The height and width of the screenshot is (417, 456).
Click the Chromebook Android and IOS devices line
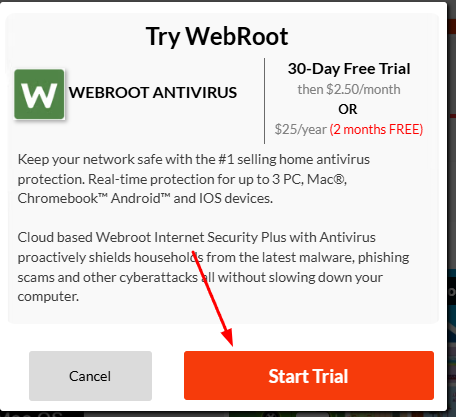[145, 199]
